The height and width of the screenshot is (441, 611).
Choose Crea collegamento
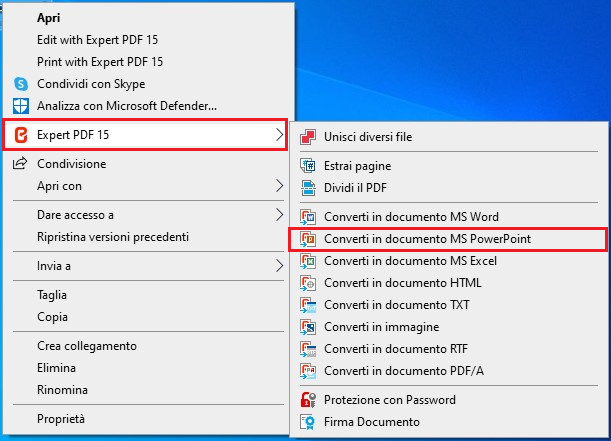pos(148,346)
